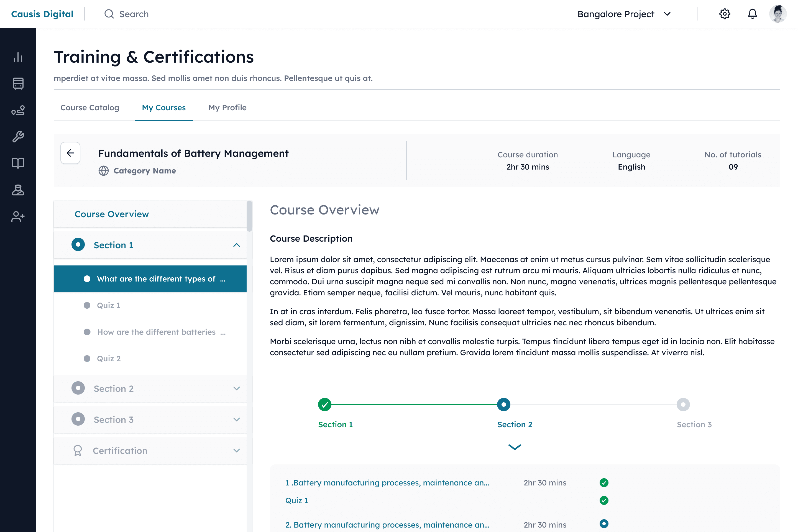Screen dimensions: 798x532
Task: Open the bar chart analytics sidebar icon
Action: coord(18,57)
